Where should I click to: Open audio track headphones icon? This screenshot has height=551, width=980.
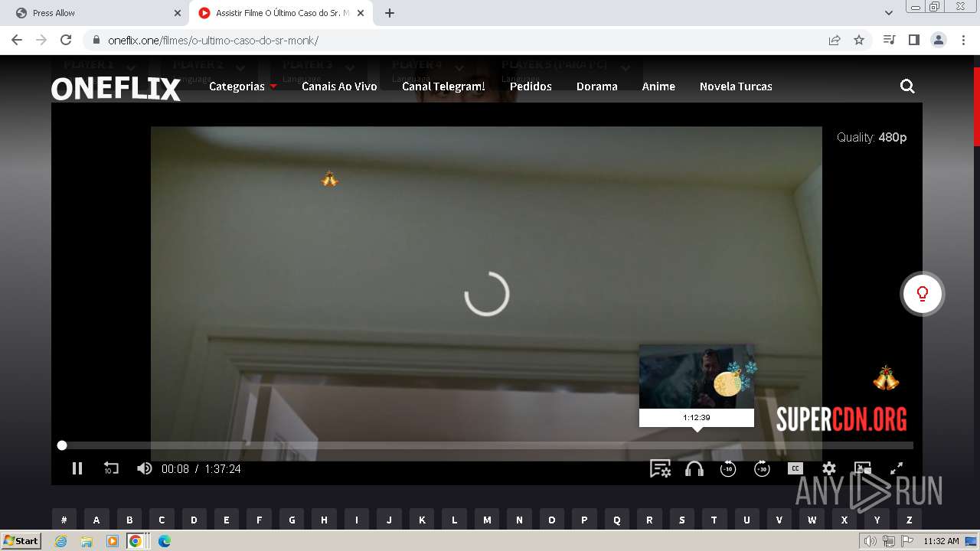tap(694, 468)
